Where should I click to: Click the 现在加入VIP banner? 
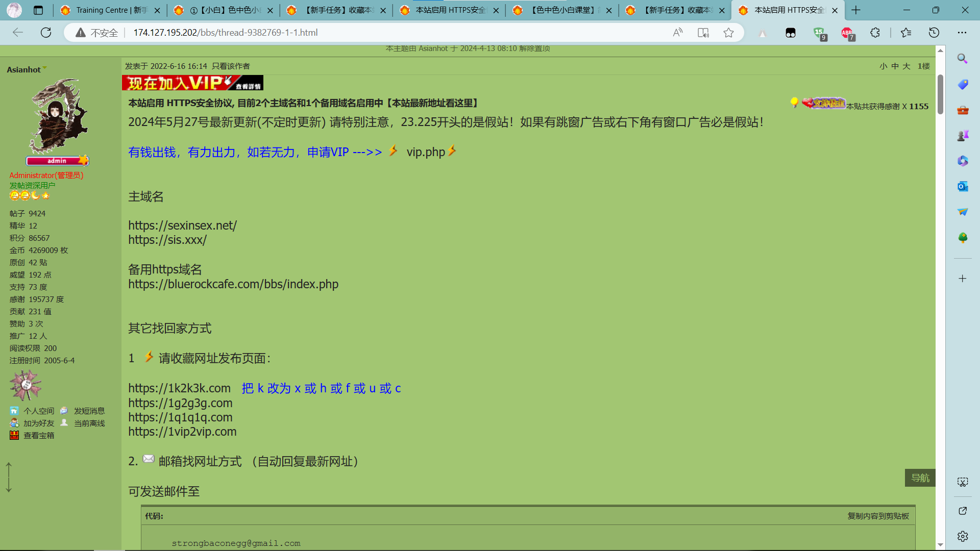click(192, 83)
